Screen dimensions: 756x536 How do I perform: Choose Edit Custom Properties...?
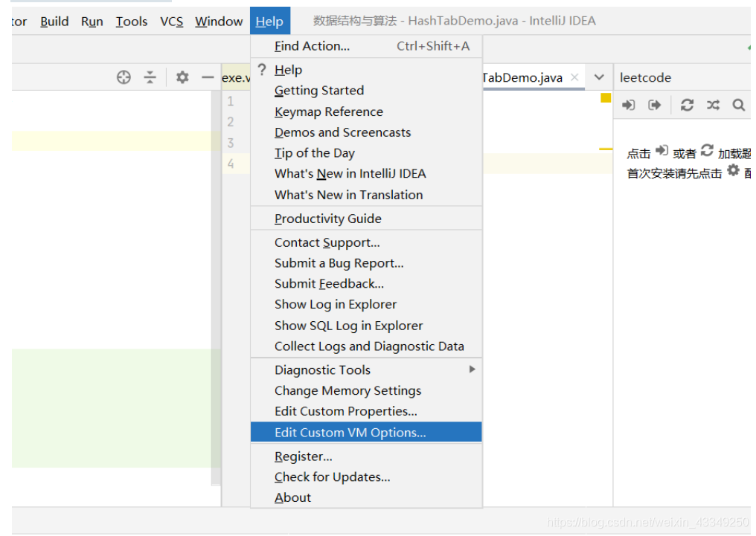point(366,411)
